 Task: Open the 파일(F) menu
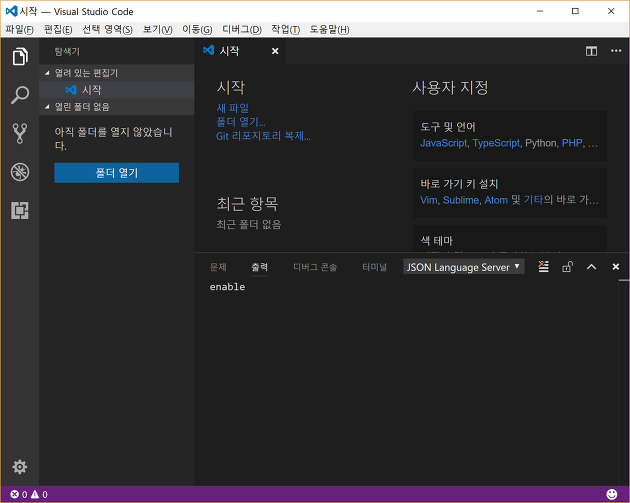click(20, 29)
